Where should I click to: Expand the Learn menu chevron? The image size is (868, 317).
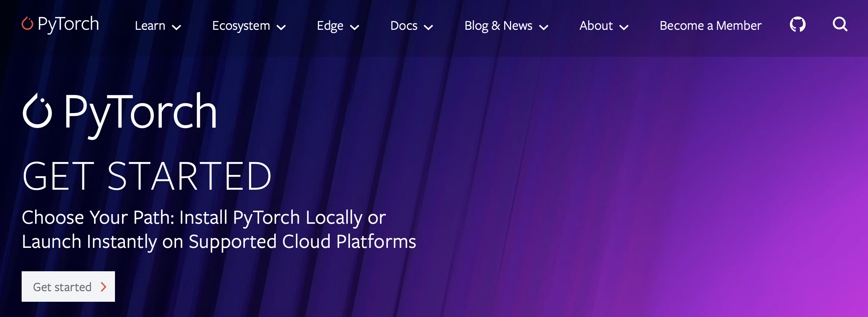click(x=176, y=27)
